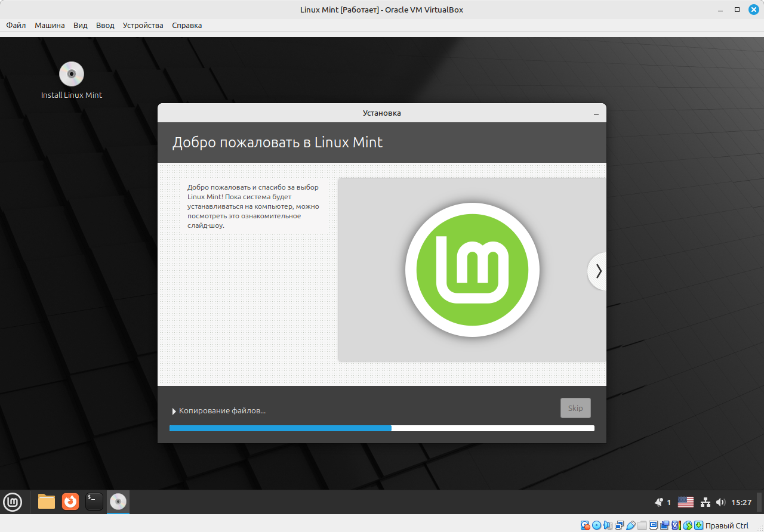
Task: Click the VirtualBox mouse integration status icon
Action: [688, 525]
